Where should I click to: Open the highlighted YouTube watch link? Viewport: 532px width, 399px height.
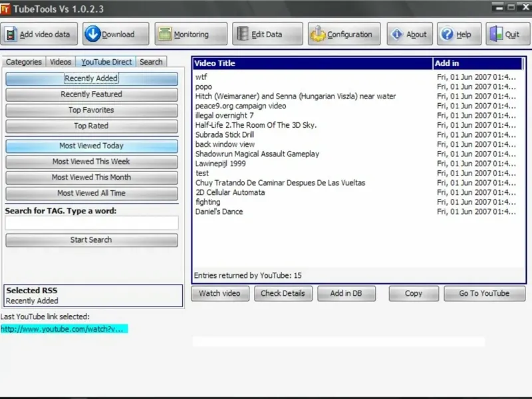point(64,329)
